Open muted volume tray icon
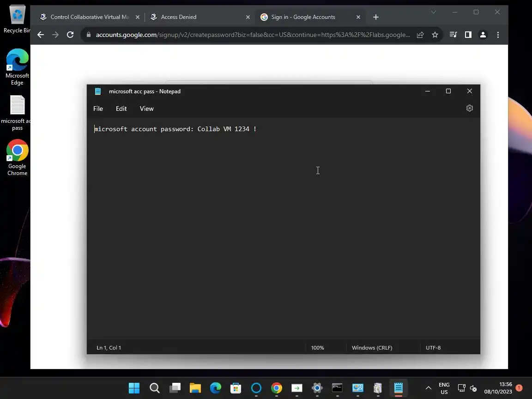This screenshot has width=532, height=399. pos(473,388)
